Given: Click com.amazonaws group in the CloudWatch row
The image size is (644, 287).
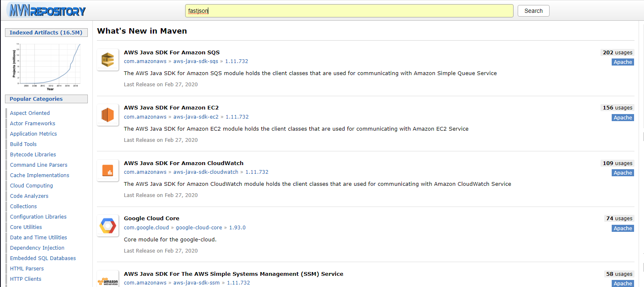Looking at the screenshot, I should (145, 172).
